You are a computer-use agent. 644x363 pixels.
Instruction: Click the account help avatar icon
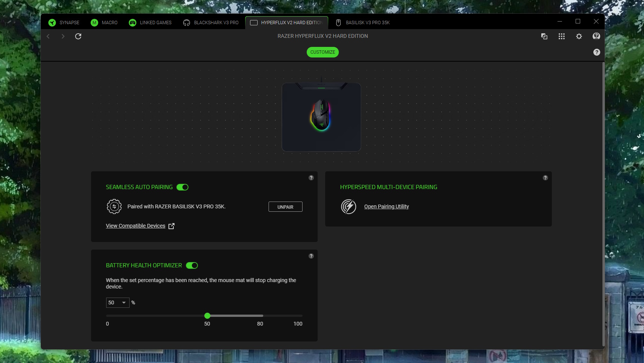[x=596, y=36]
